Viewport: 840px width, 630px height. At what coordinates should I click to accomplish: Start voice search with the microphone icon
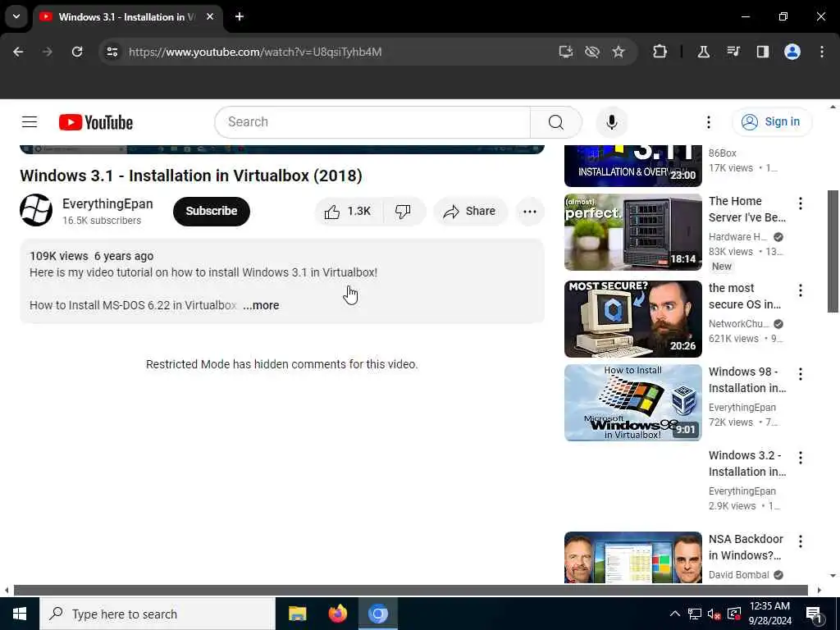(x=611, y=122)
